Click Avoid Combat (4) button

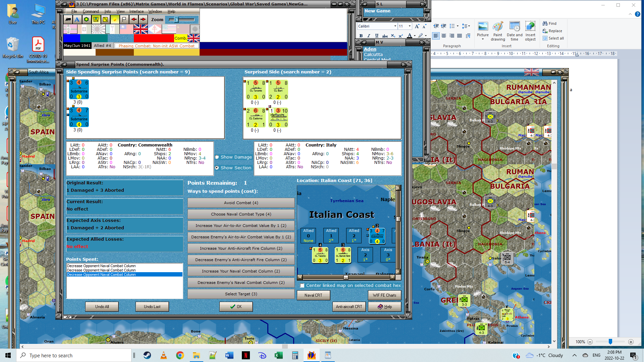[241, 203]
